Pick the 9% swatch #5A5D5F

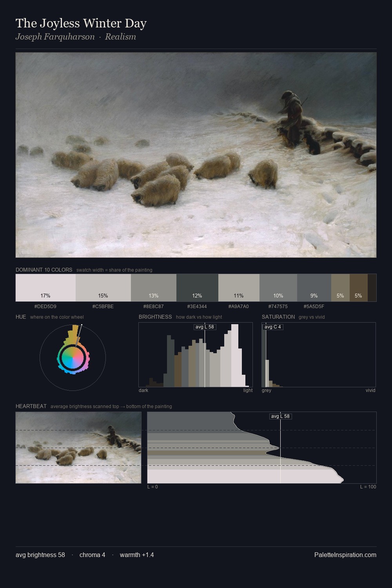[x=314, y=288]
